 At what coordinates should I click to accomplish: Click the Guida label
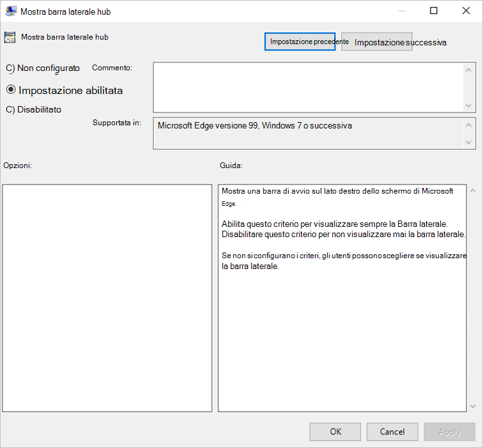(x=231, y=166)
